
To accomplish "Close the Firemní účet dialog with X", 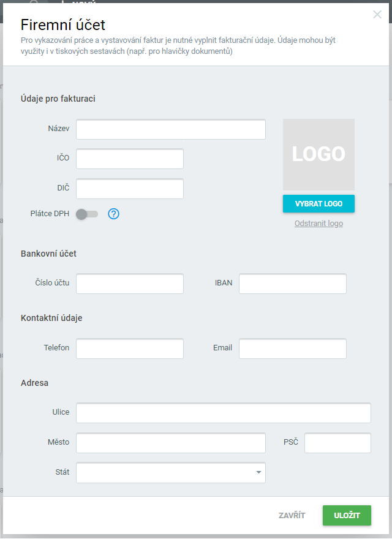I will pyautogui.click(x=377, y=15).
